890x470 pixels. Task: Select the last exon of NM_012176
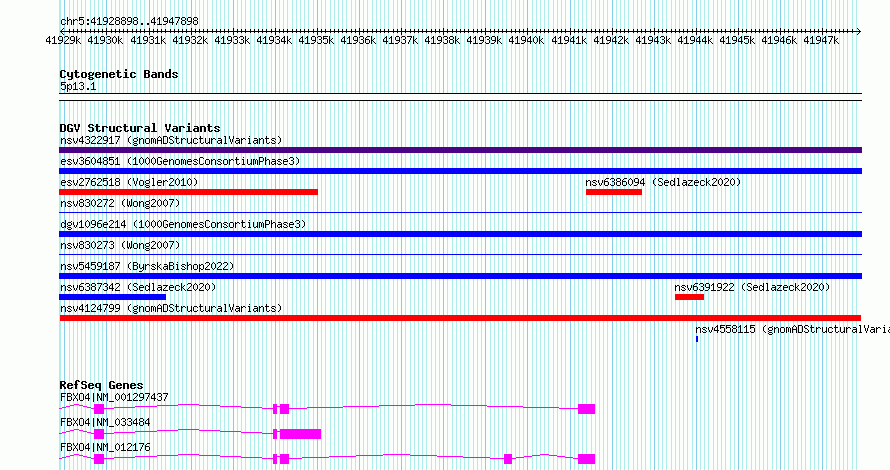click(x=586, y=459)
